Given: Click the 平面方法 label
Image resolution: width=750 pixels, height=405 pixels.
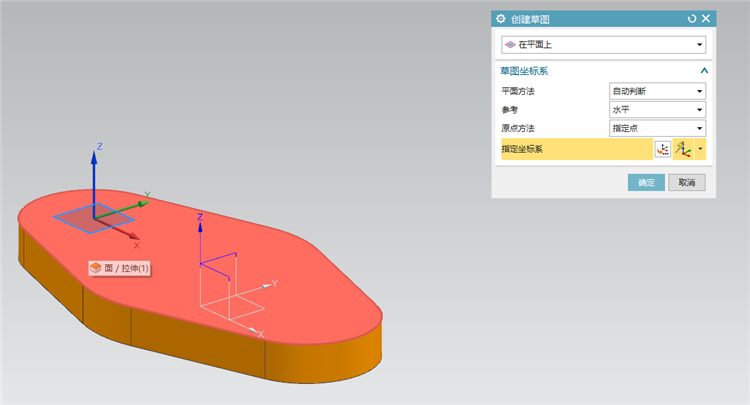Looking at the screenshot, I should (518, 91).
